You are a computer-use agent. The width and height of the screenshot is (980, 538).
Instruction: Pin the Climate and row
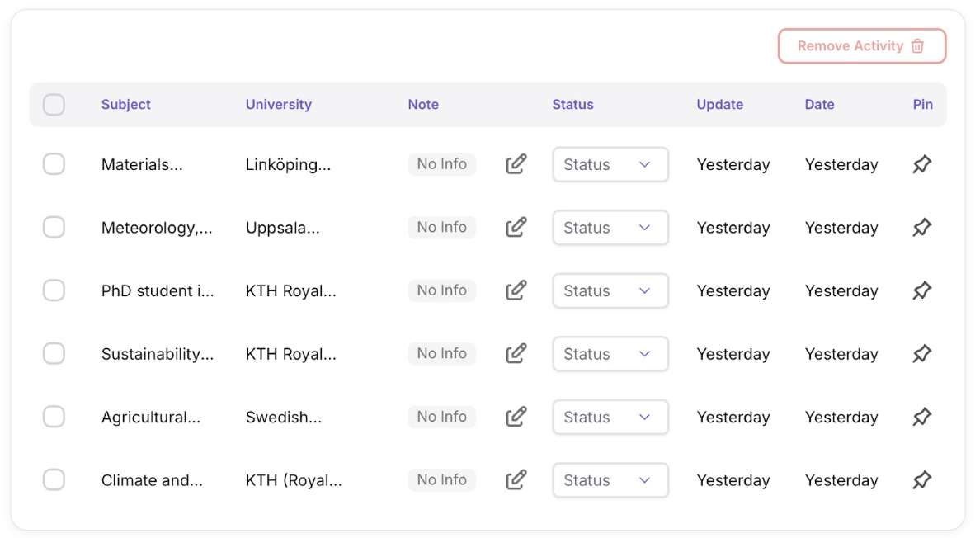tap(921, 479)
